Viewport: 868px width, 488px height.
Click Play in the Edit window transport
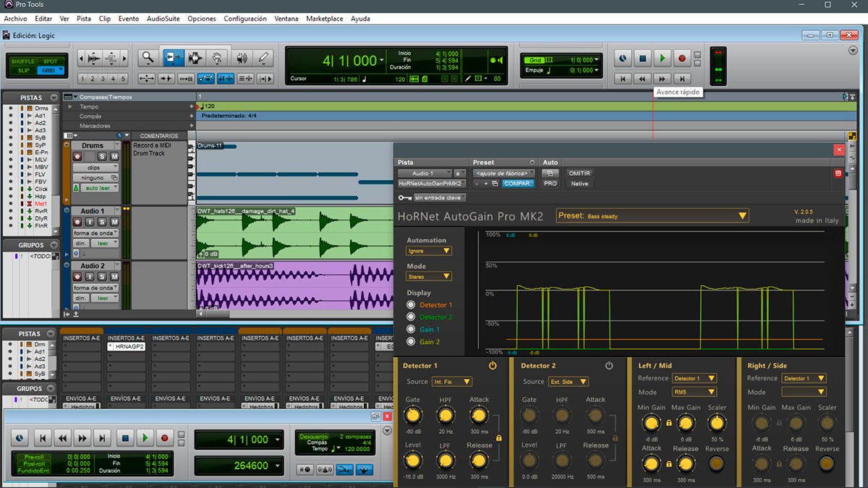[x=661, y=58]
